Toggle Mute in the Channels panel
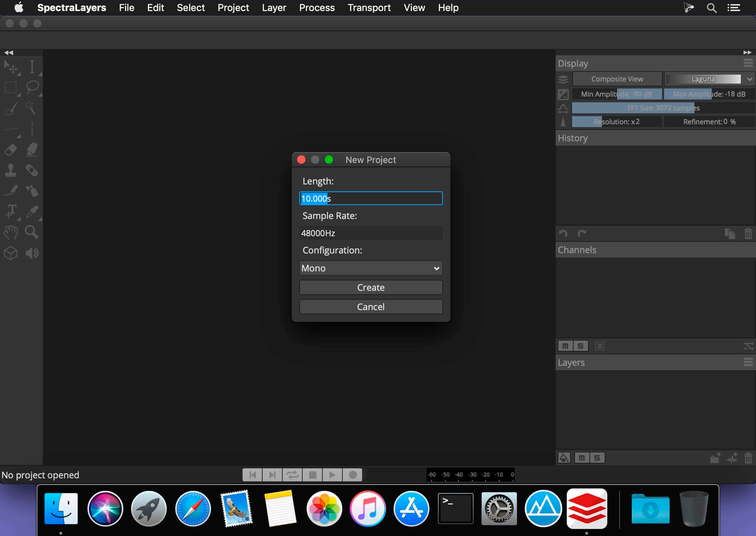The image size is (756, 536). click(565, 346)
